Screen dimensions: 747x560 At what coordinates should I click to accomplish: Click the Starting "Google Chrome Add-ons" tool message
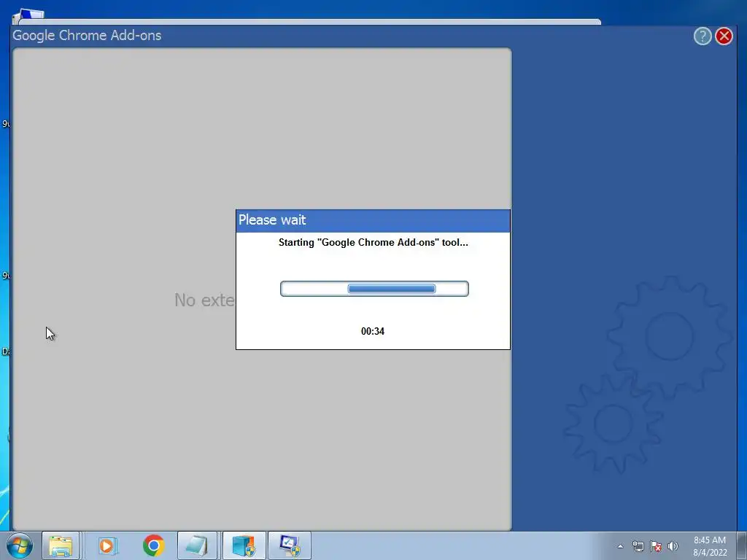[x=373, y=242]
